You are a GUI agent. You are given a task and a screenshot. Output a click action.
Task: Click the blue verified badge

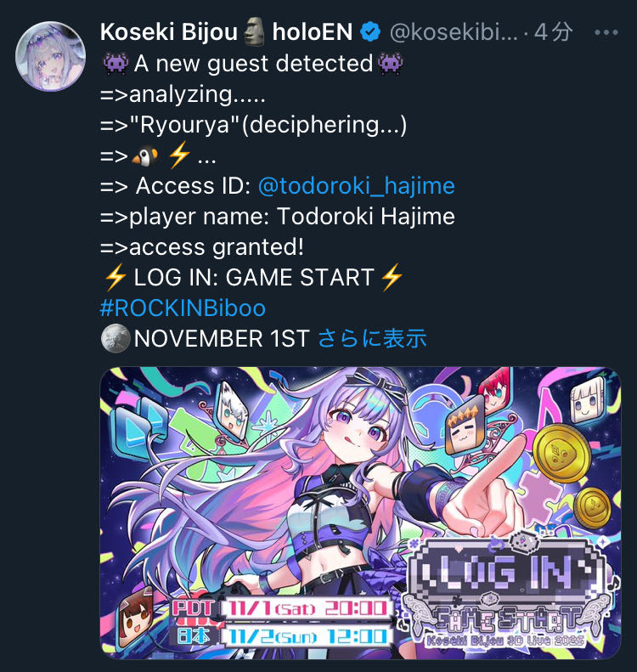[370, 32]
